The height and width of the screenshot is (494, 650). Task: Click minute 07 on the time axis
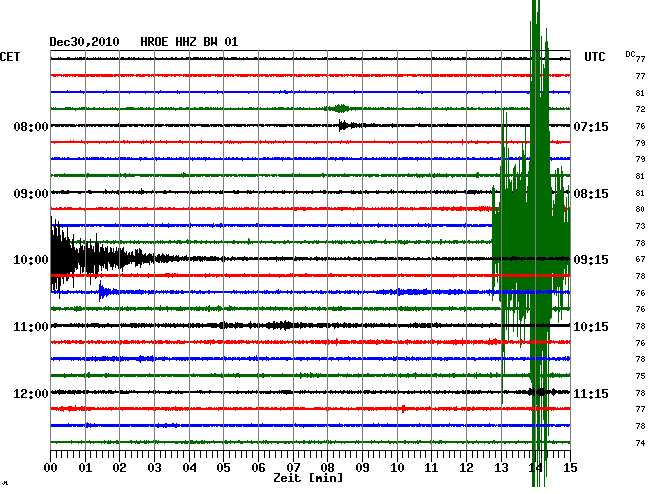[293, 467]
